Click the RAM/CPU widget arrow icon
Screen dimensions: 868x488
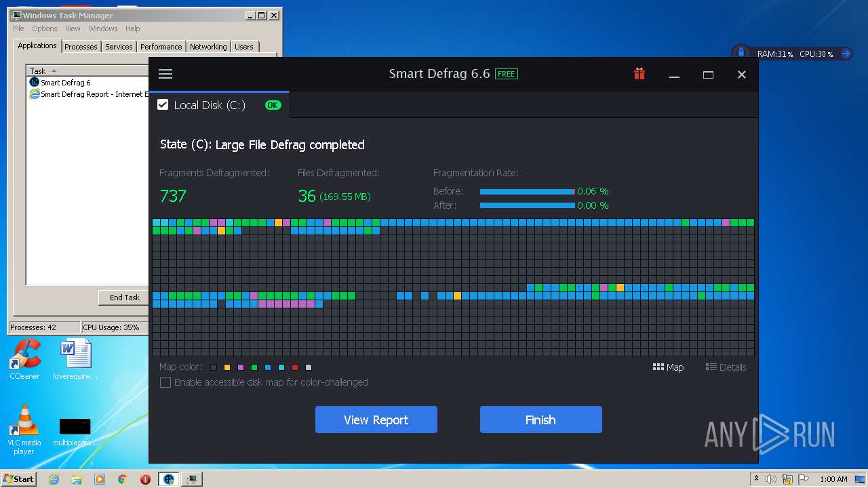pyautogui.click(x=846, y=54)
